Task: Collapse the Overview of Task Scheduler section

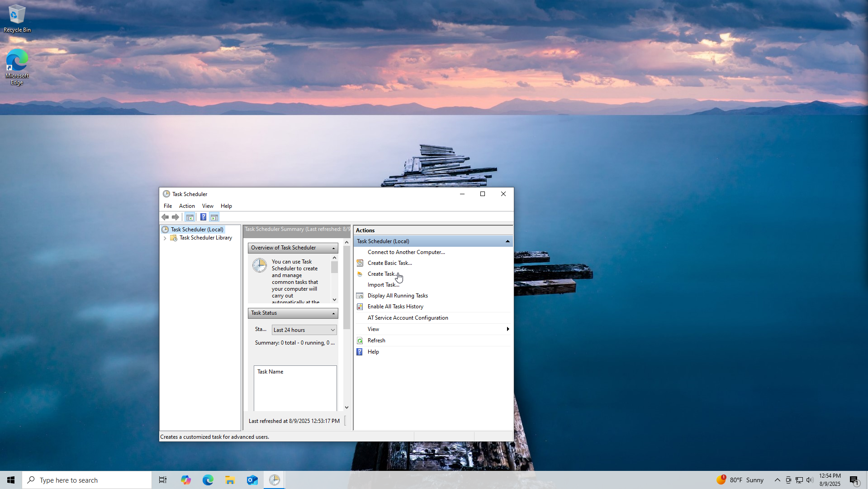Action: pyautogui.click(x=334, y=248)
